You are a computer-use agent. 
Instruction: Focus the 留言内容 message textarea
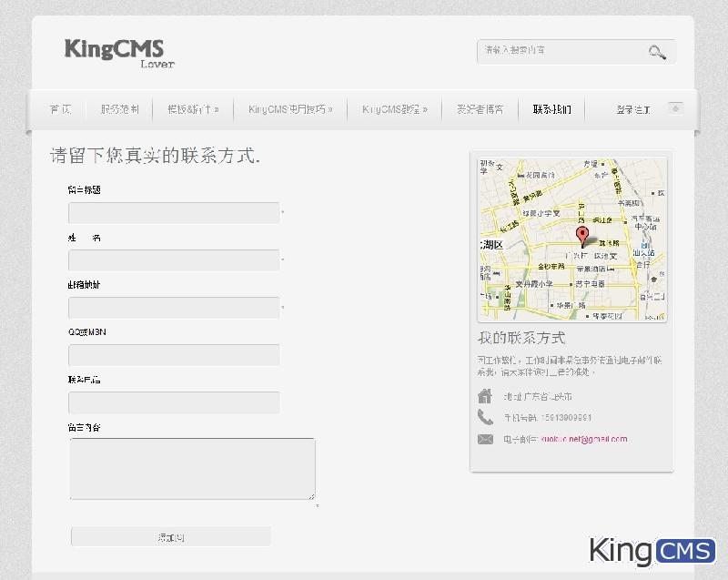(193, 469)
